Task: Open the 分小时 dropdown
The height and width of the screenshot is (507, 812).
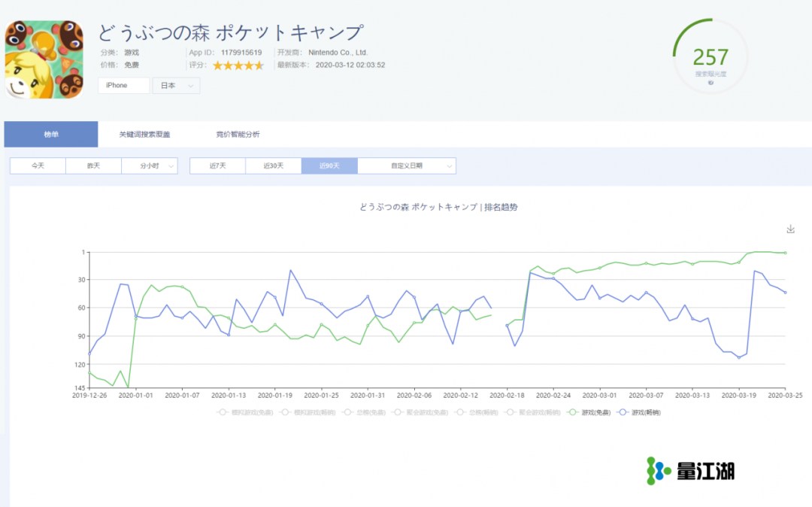Action: pos(149,165)
